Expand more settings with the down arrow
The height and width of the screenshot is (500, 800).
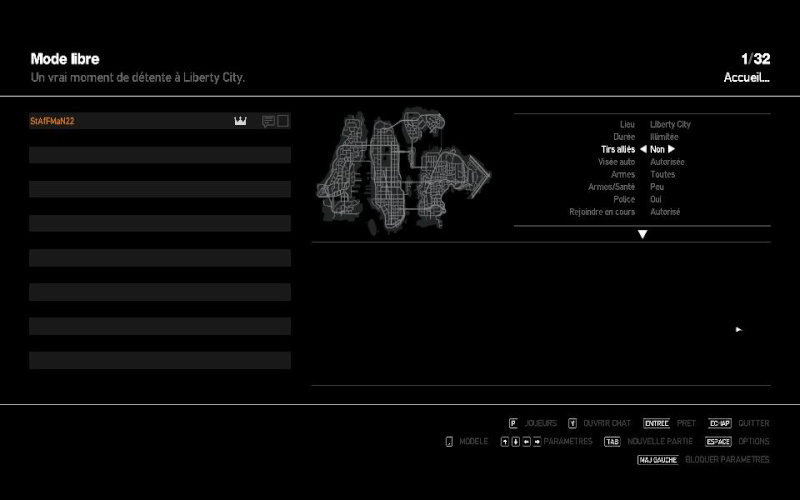[642, 234]
